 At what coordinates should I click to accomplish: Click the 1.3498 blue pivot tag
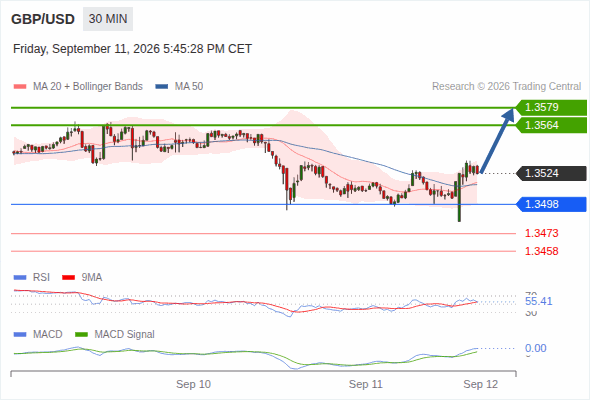pos(551,204)
